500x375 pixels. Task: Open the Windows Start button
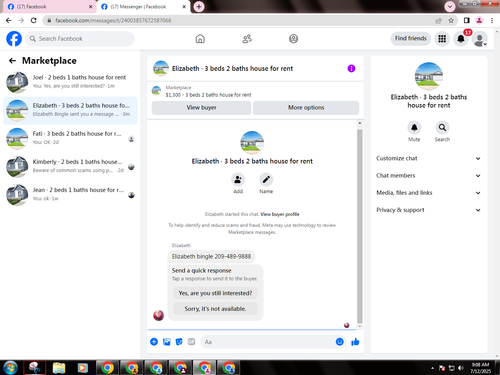click(10, 368)
